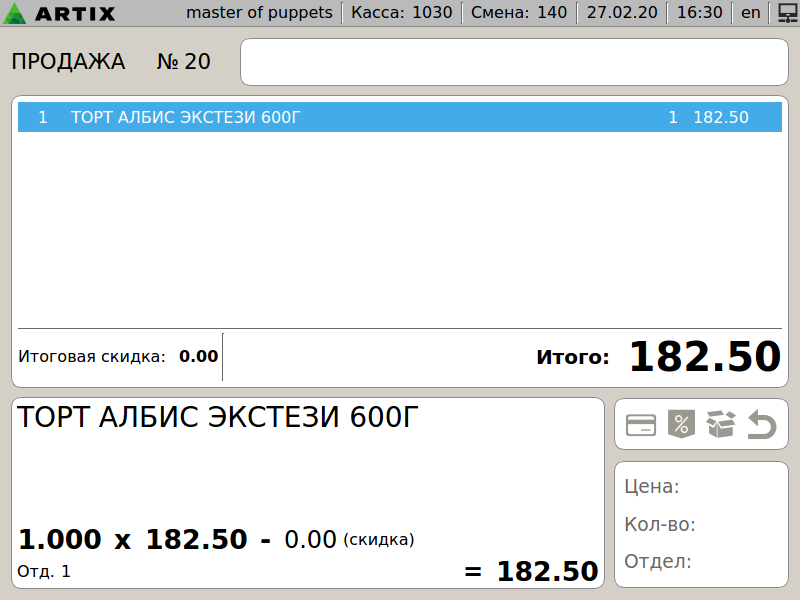Select the ТОРТ АЛБИС ЭКСТЕЗИ 600Г receipt row
This screenshot has width=800, height=600.
click(399, 117)
